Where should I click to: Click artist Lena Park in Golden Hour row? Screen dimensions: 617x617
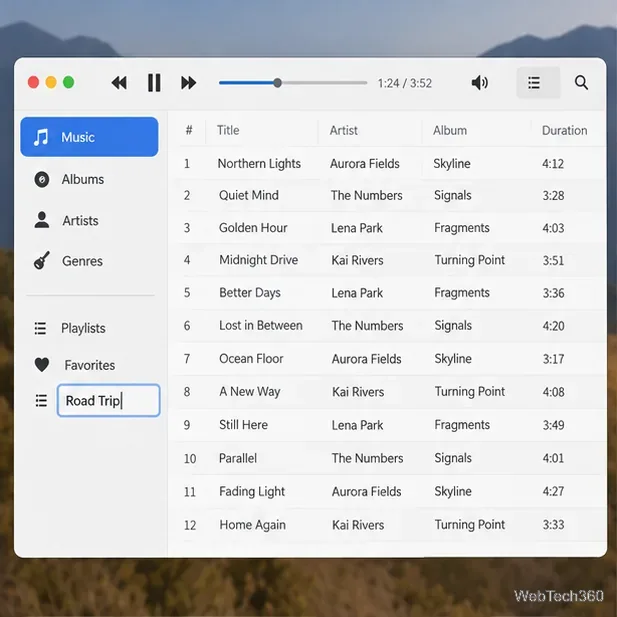357,228
